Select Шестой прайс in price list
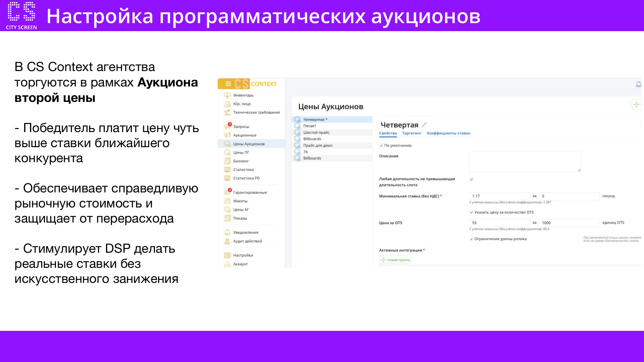This screenshot has width=644, height=362. coord(316,132)
